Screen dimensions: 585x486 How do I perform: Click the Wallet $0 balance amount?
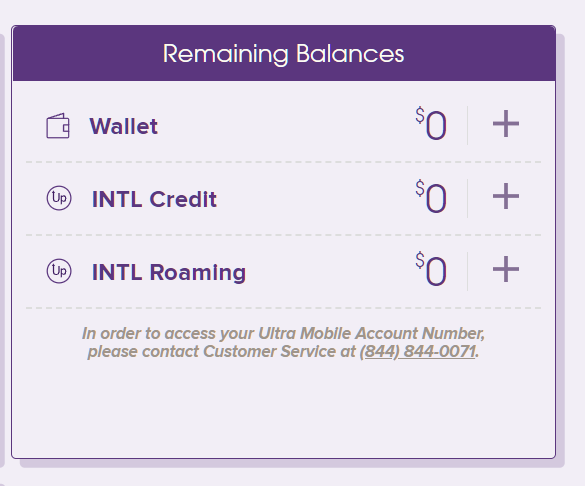tap(431, 124)
